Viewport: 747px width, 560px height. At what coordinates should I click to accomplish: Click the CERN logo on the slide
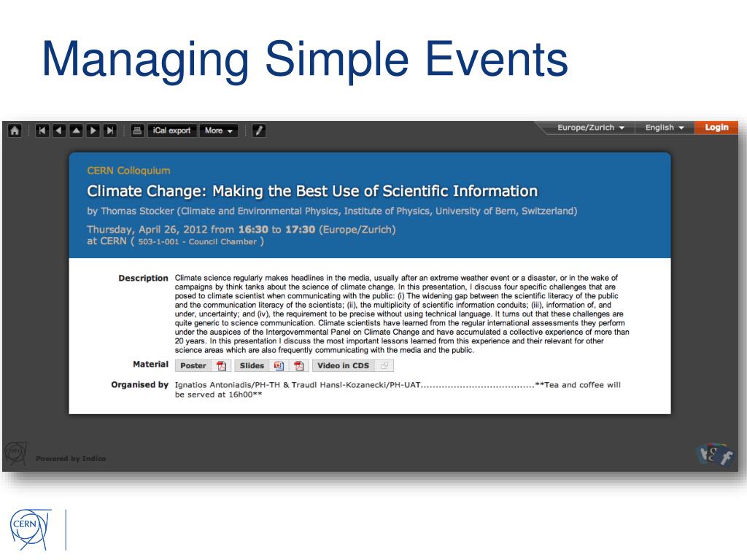pos(30,529)
